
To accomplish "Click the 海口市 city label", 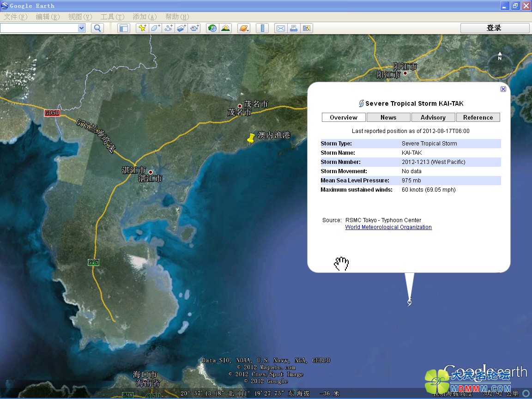I will click(145, 375).
